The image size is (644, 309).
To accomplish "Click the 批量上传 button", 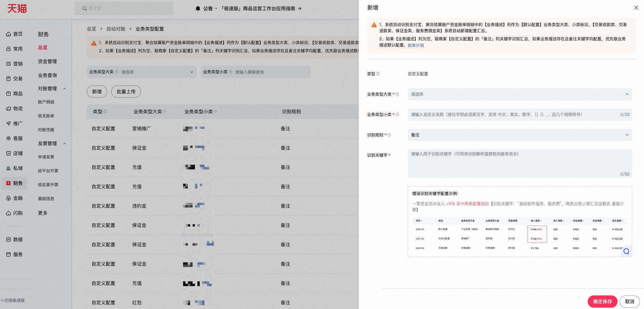I will pyautogui.click(x=126, y=92).
